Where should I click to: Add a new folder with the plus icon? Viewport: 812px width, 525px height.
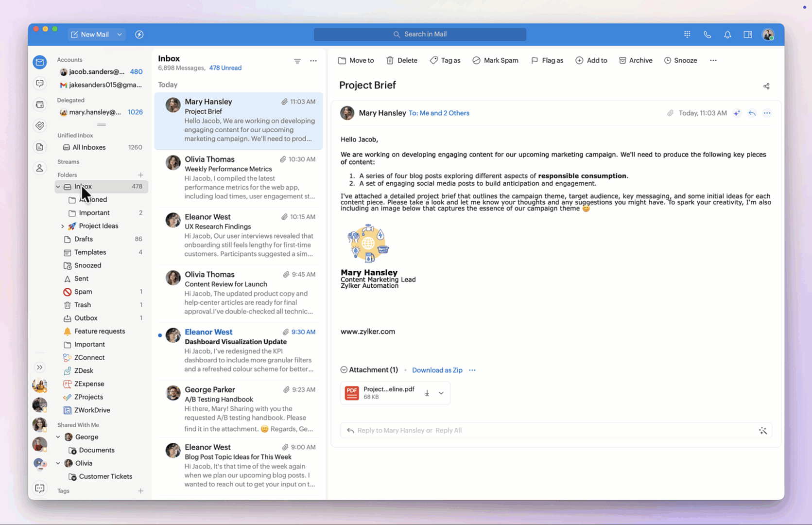pos(140,175)
